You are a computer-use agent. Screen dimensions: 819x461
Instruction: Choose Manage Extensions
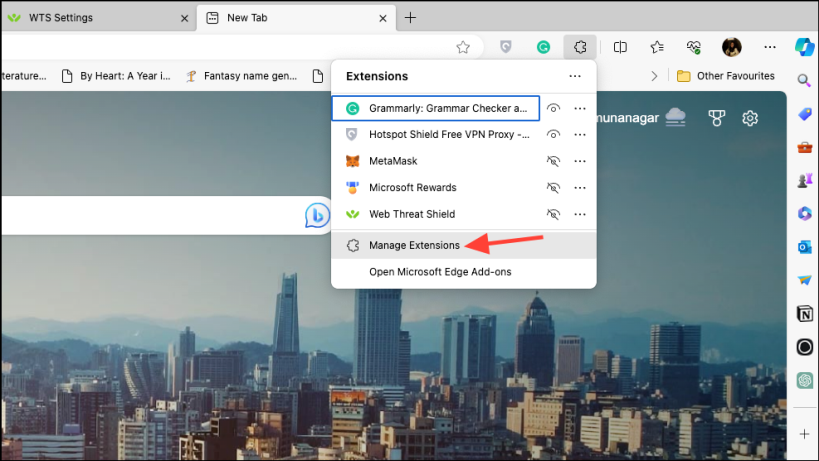(x=464, y=245)
